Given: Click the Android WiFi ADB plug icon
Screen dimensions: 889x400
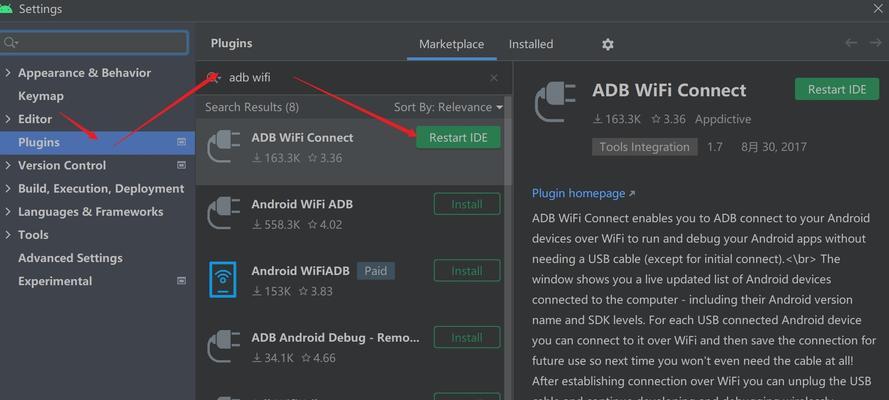Looking at the screenshot, I should (224, 214).
